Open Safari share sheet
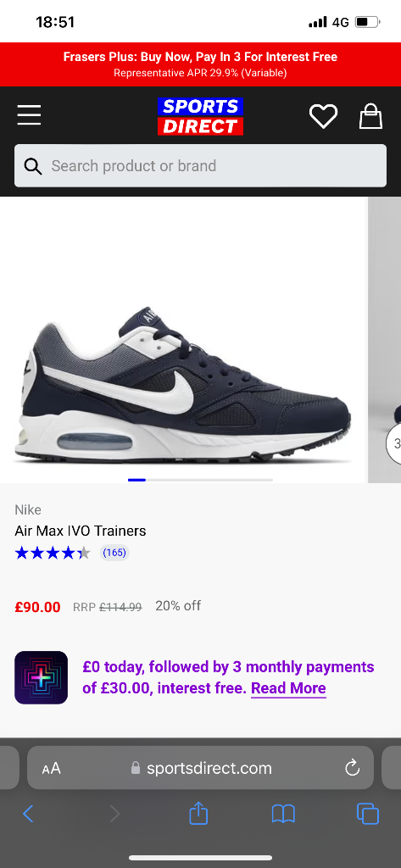 (198, 813)
